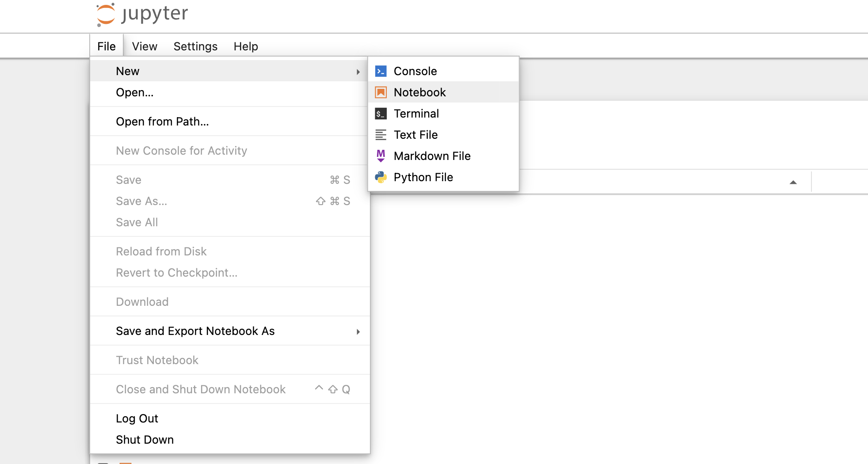Expand Save and Export Notebook As arrow
This screenshot has height=464, width=868.
coord(358,331)
